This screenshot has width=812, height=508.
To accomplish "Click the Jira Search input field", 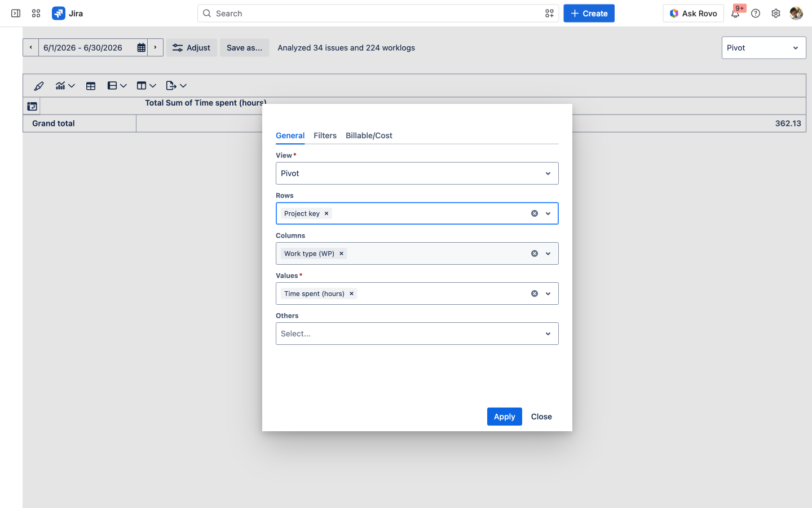I will [x=378, y=14].
